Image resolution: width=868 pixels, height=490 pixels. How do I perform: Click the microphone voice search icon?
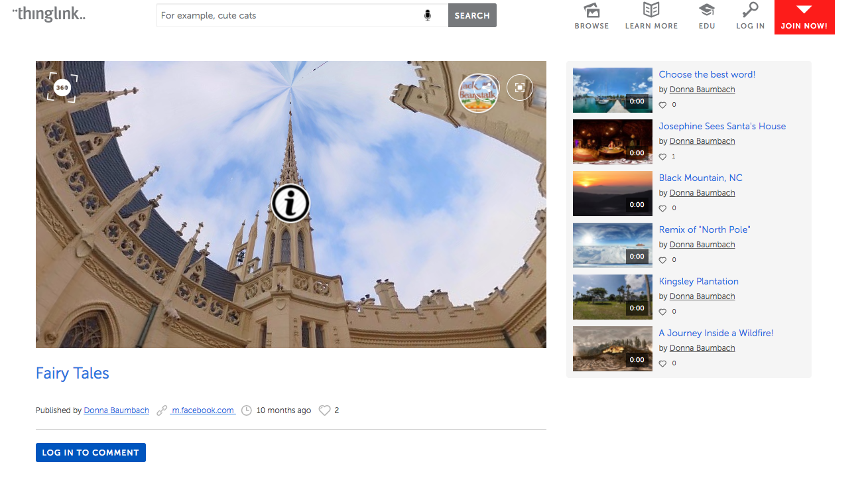(428, 15)
